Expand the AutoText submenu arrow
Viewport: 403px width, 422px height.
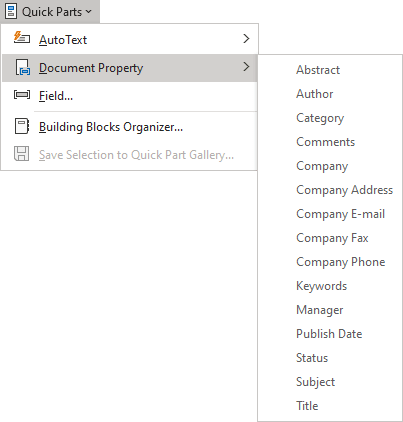click(246, 39)
